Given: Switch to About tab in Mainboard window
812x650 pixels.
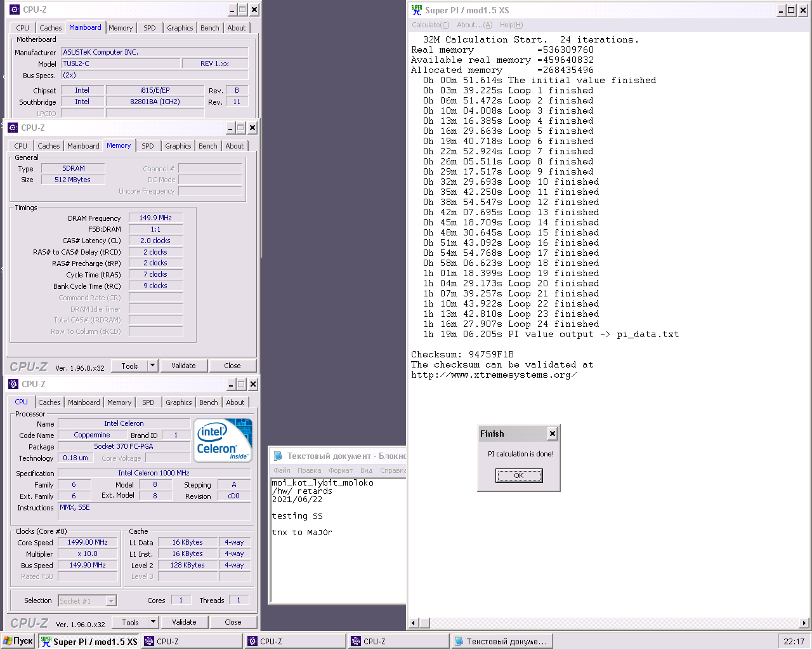Looking at the screenshot, I should pos(237,28).
